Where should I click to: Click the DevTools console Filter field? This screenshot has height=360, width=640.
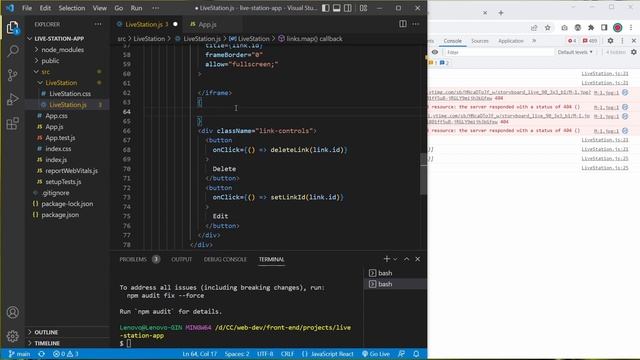point(498,52)
